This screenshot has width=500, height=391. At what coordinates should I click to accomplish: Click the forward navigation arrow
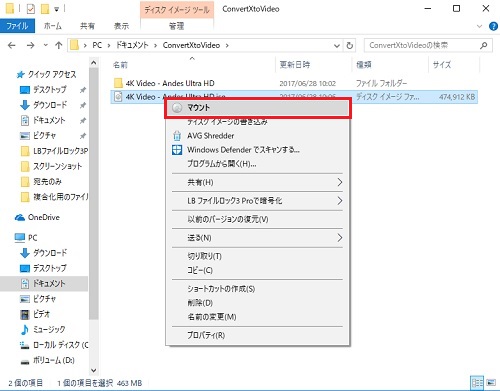coord(31,45)
